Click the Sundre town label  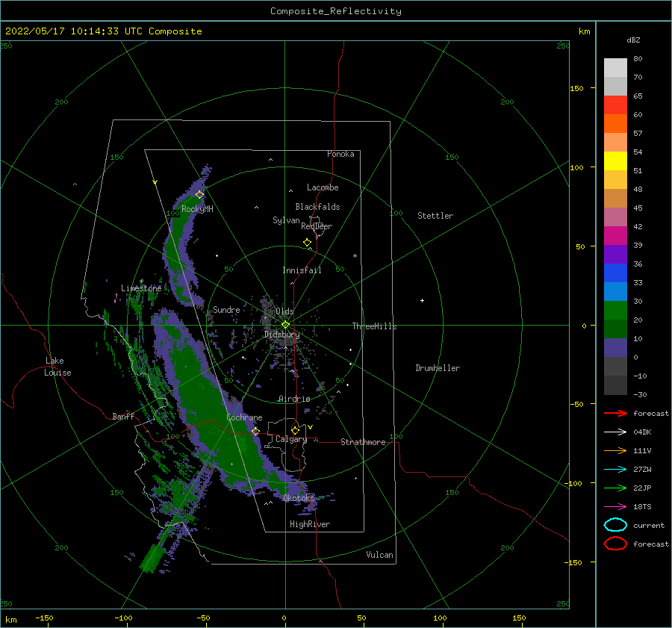(226, 309)
